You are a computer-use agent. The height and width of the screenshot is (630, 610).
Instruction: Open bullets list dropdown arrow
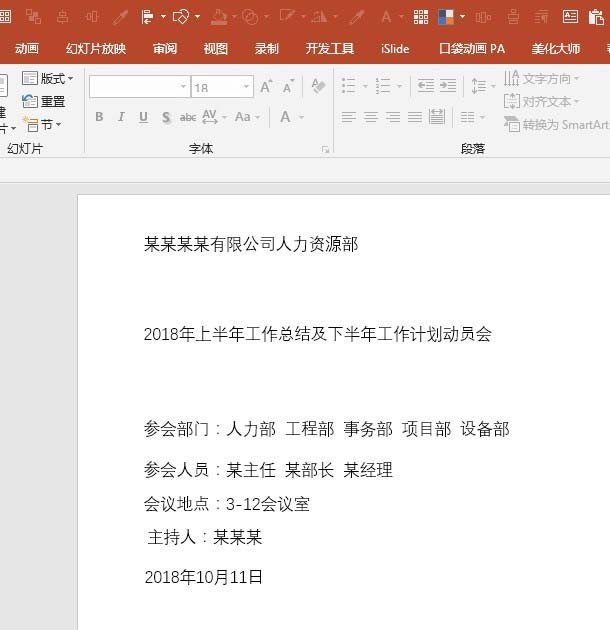click(x=365, y=86)
